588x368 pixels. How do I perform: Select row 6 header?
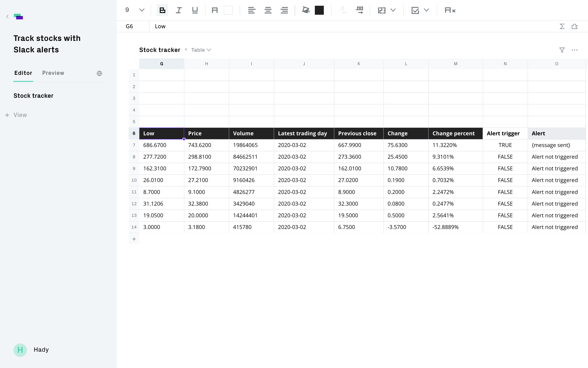[x=134, y=133]
